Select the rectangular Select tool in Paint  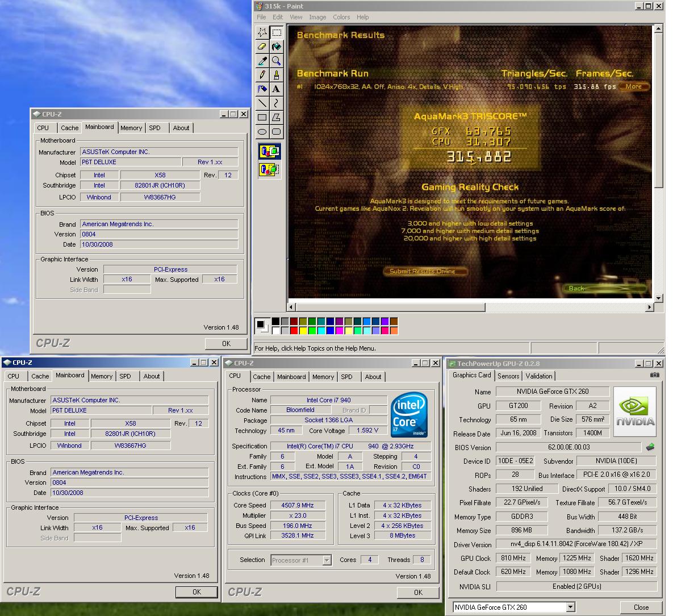coord(277,32)
